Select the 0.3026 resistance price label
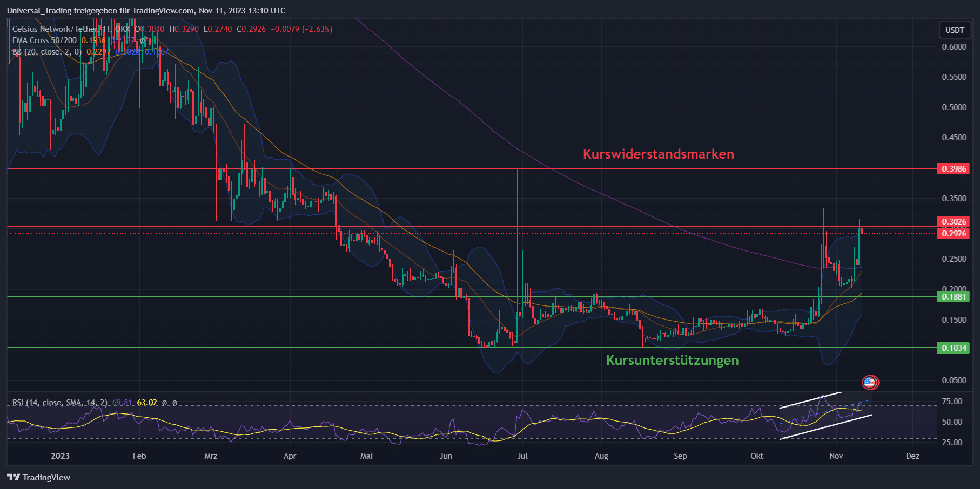 [x=954, y=222]
